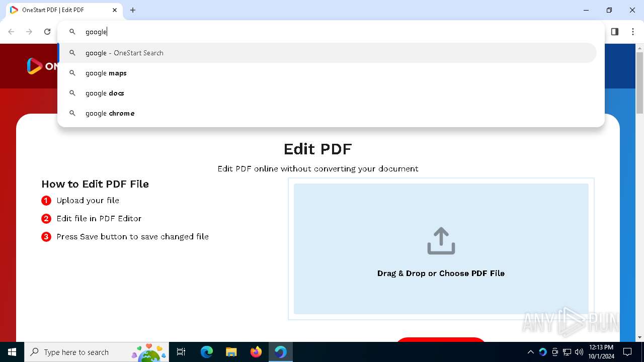Click the OneStart browser taskbar icon
The image size is (644, 362).
[x=281, y=352]
